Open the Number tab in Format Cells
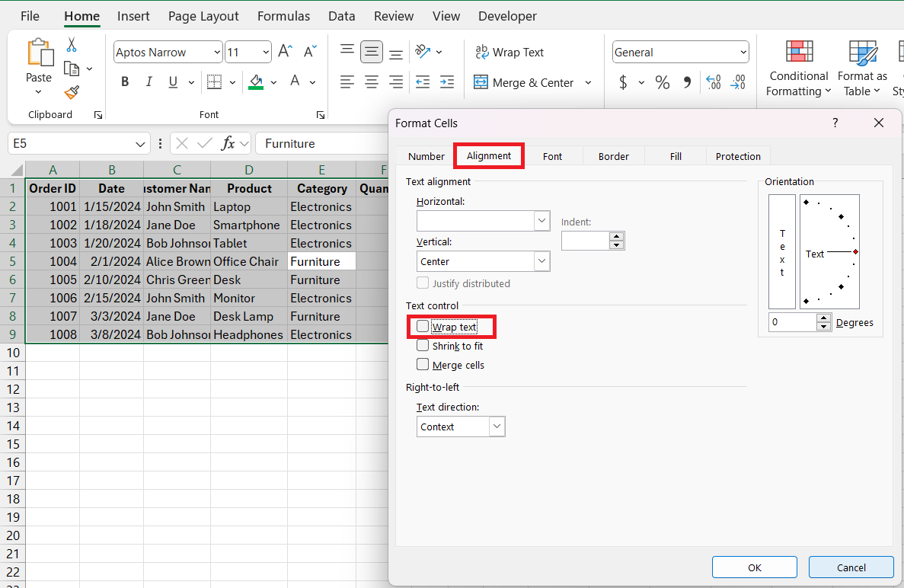This screenshot has width=904, height=588. [426, 156]
